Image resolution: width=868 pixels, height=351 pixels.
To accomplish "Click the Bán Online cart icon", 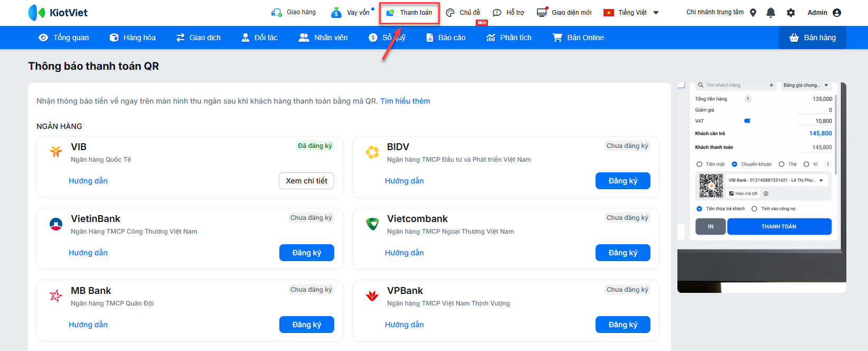I will coord(557,38).
